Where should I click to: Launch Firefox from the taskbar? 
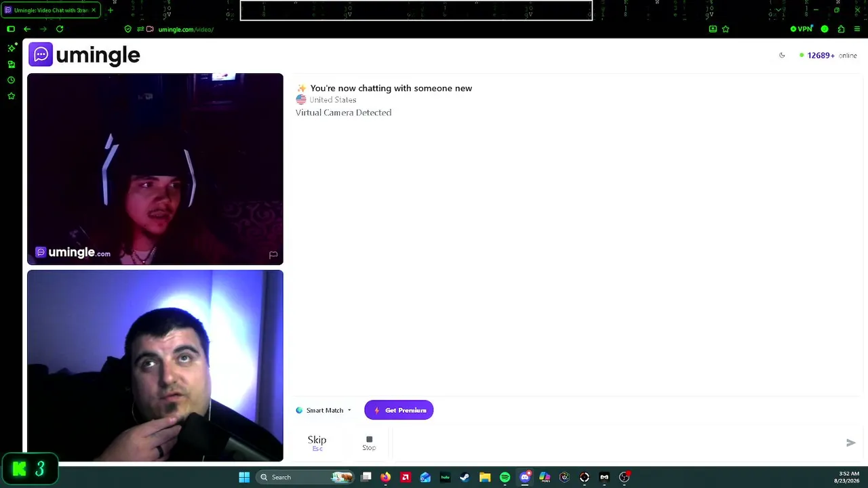click(386, 477)
